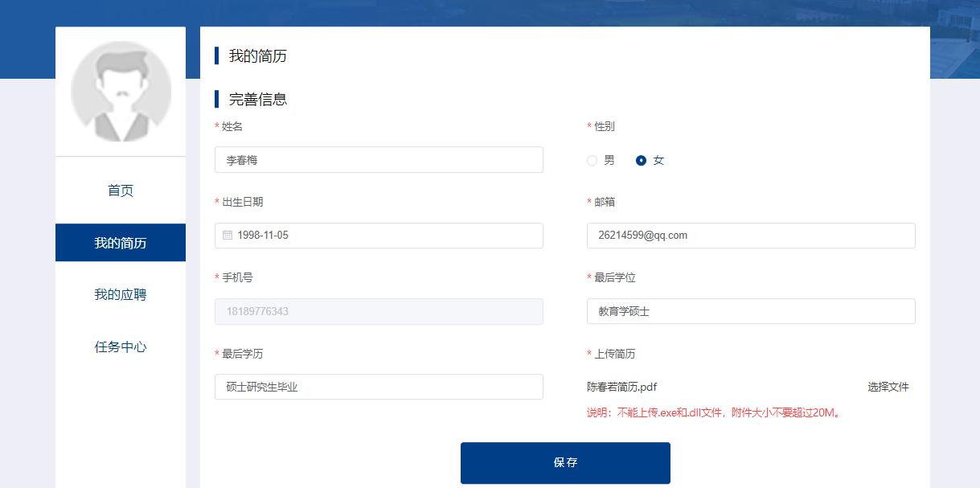The image size is (980, 488).
Task: Open the 出生日期 date input field
Action: click(378, 235)
